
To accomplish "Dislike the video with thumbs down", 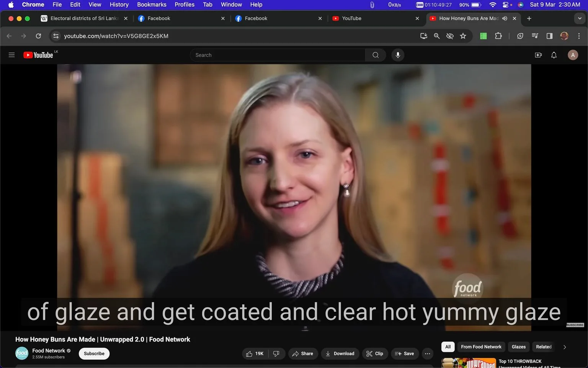I will (x=276, y=353).
